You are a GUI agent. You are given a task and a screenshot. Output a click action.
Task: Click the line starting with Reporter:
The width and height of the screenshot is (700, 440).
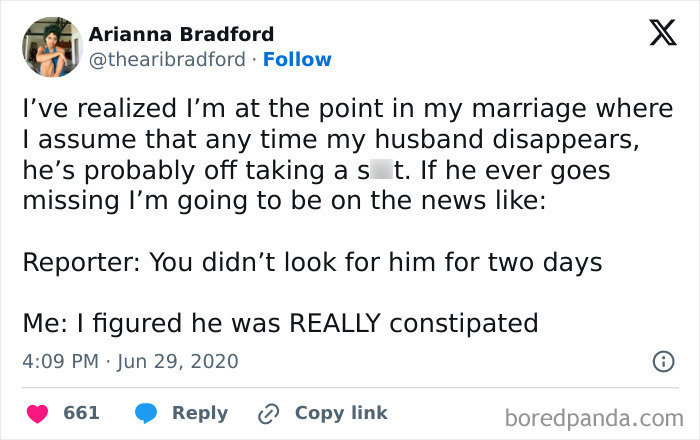[x=326, y=262]
